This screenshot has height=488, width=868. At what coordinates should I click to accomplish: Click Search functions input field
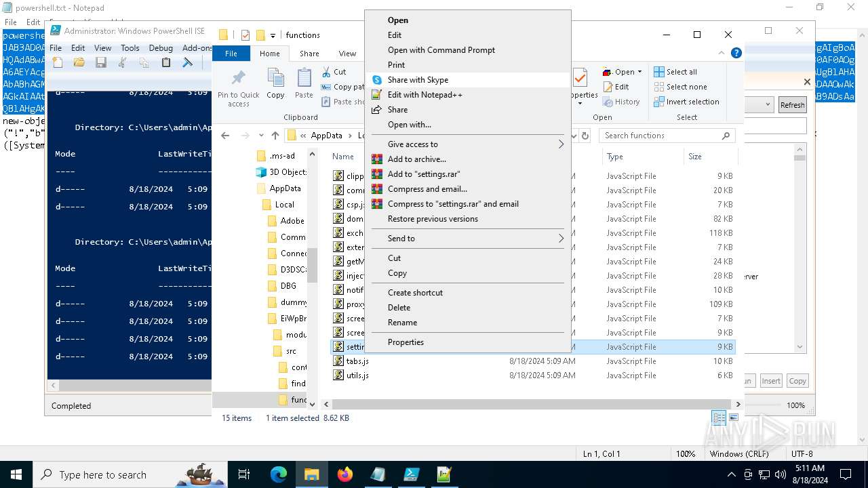[667, 136]
